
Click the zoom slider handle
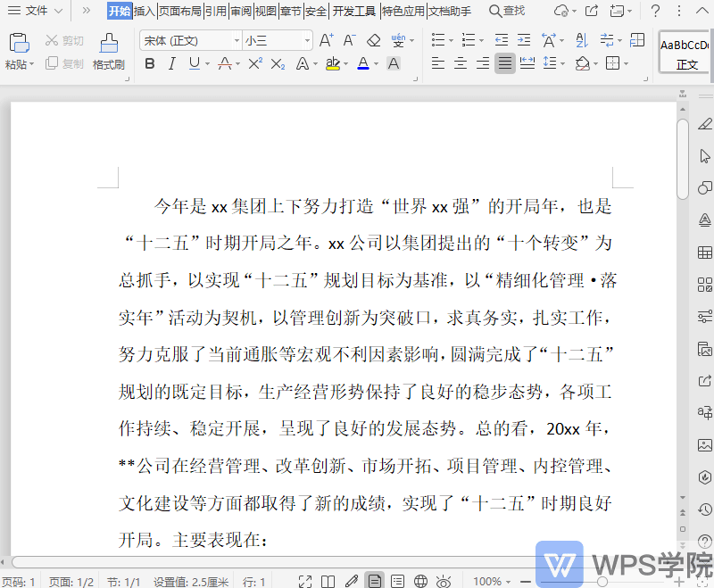point(602,581)
